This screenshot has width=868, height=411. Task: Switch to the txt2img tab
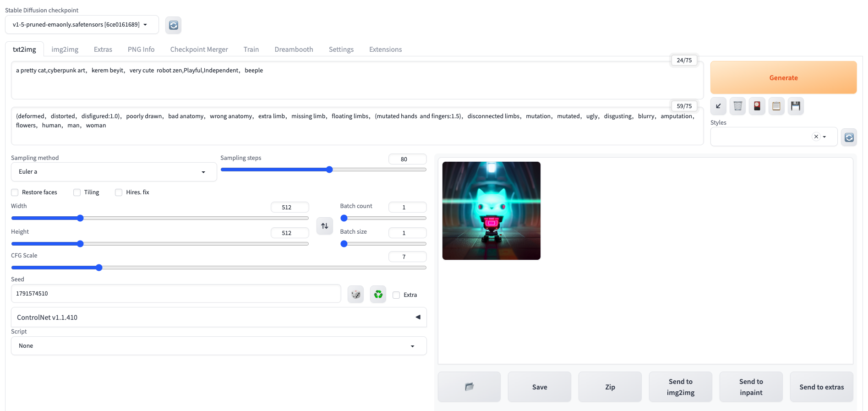click(24, 49)
